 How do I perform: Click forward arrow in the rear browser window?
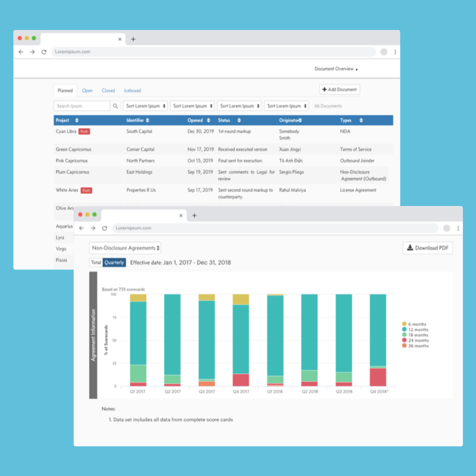tap(32, 52)
